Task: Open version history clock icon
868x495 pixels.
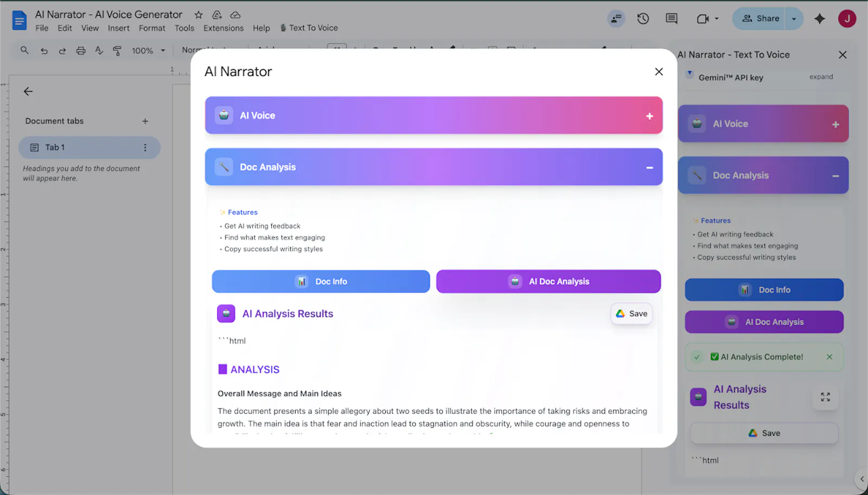Action: coord(643,18)
